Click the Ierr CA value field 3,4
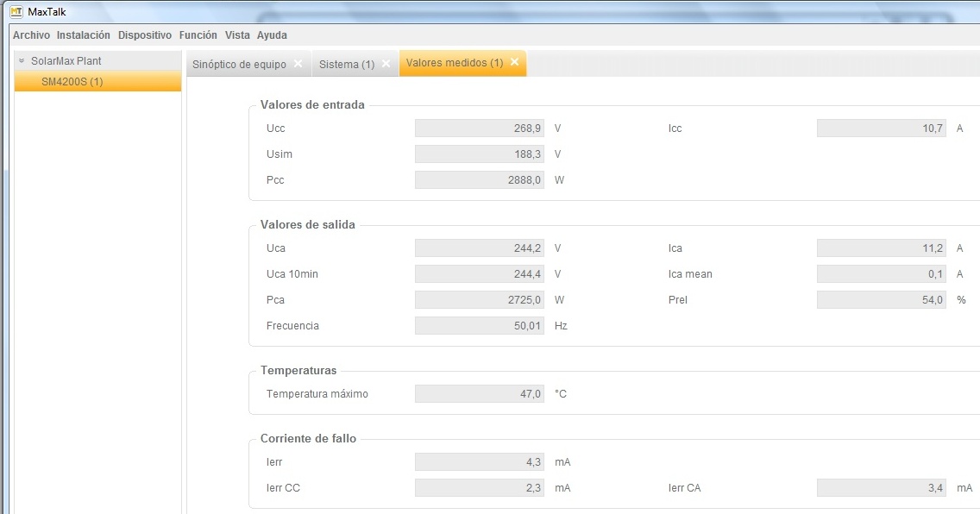Viewport: 980px width, 514px height. click(x=882, y=488)
